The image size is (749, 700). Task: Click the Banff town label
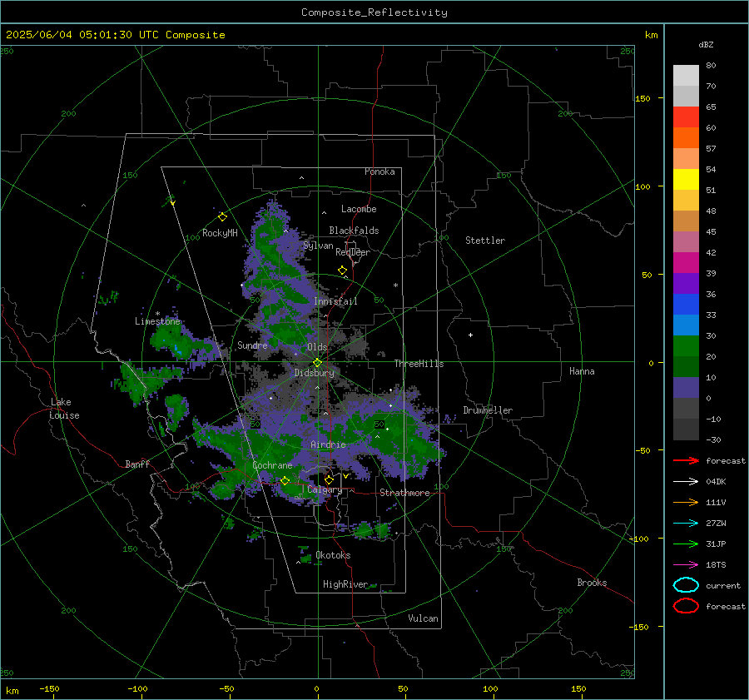coord(137,464)
